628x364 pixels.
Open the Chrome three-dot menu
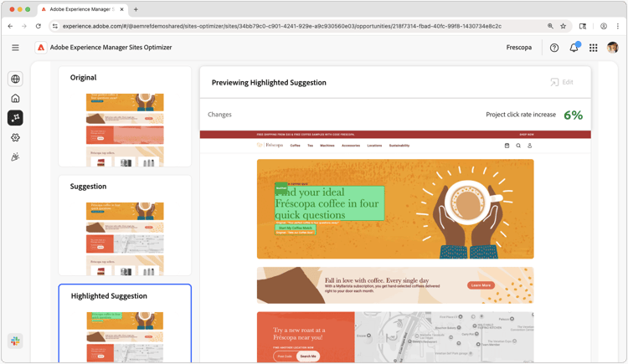pyautogui.click(x=618, y=26)
